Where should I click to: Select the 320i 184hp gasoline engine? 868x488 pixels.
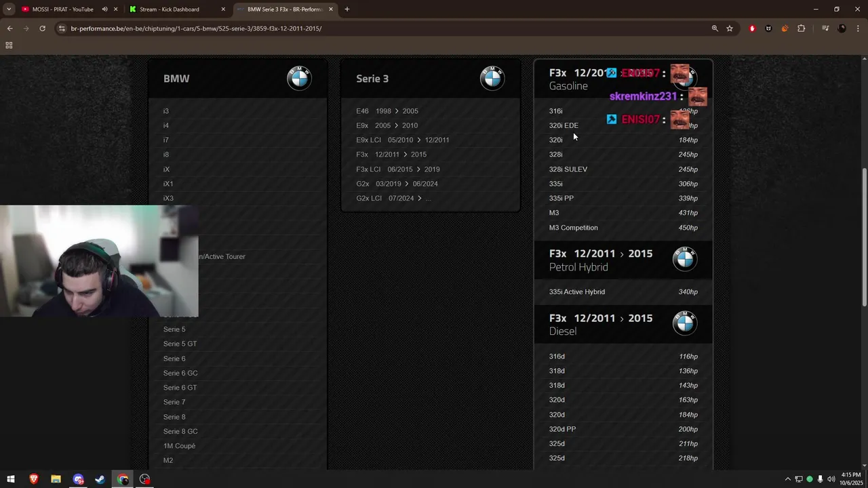[623, 140]
